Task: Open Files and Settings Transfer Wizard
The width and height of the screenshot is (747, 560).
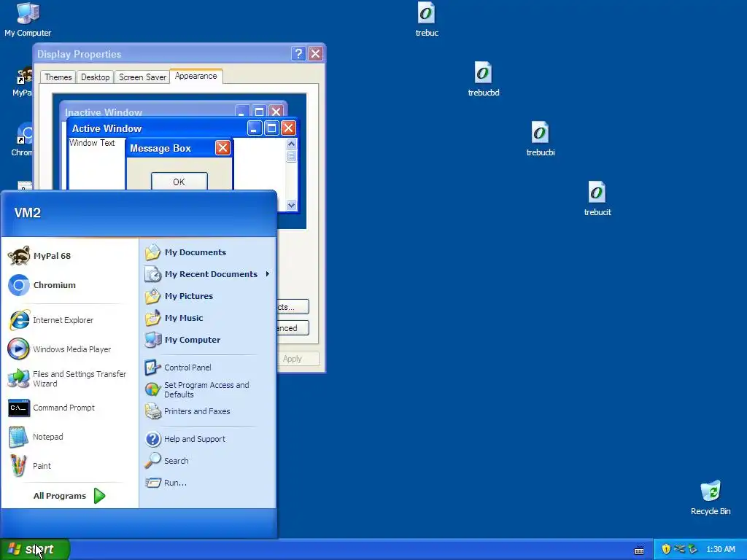Action: [x=69, y=378]
